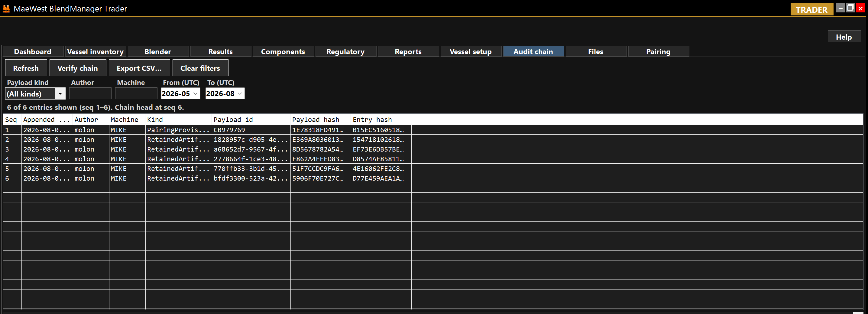
Task: Select the Audit chain tab
Action: (533, 52)
